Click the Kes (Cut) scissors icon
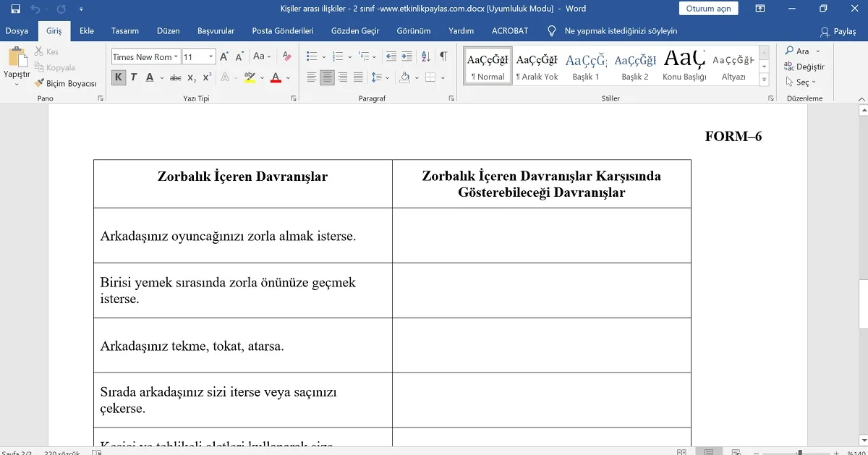 click(x=47, y=52)
